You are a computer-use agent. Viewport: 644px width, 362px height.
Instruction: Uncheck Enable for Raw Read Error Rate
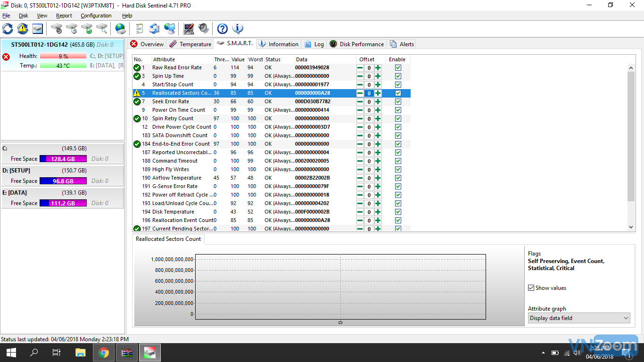coord(398,67)
